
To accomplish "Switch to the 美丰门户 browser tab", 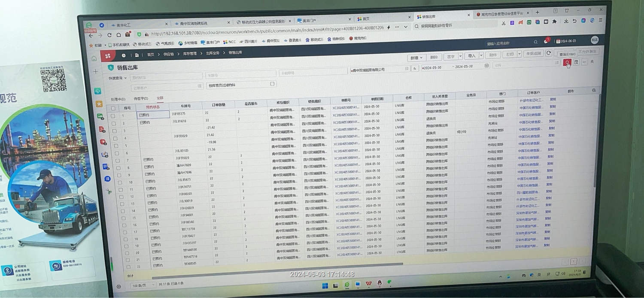I will pyautogui.click(x=323, y=20).
